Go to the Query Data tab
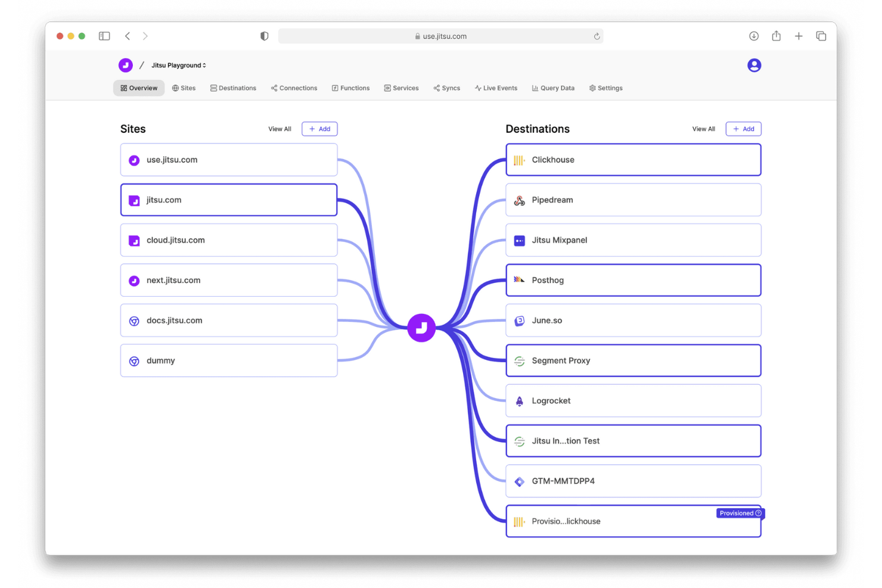 [553, 88]
